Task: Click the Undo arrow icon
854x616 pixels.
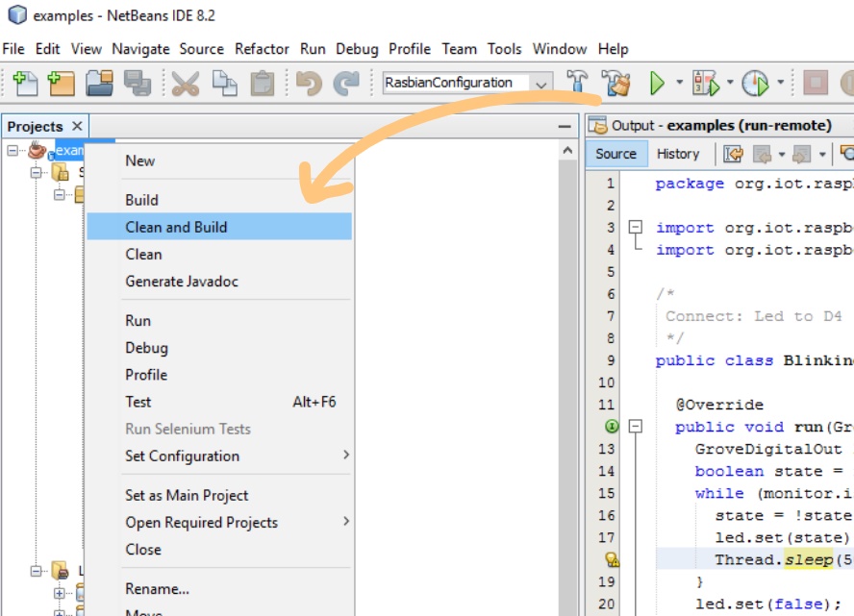Action: point(309,84)
